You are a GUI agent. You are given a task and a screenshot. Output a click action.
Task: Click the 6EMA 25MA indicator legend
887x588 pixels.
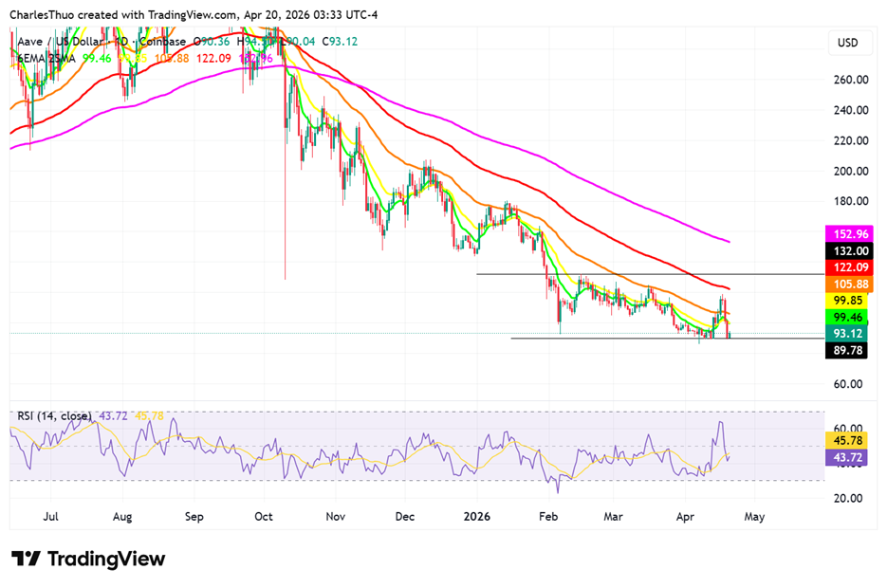(x=46, y=59)
